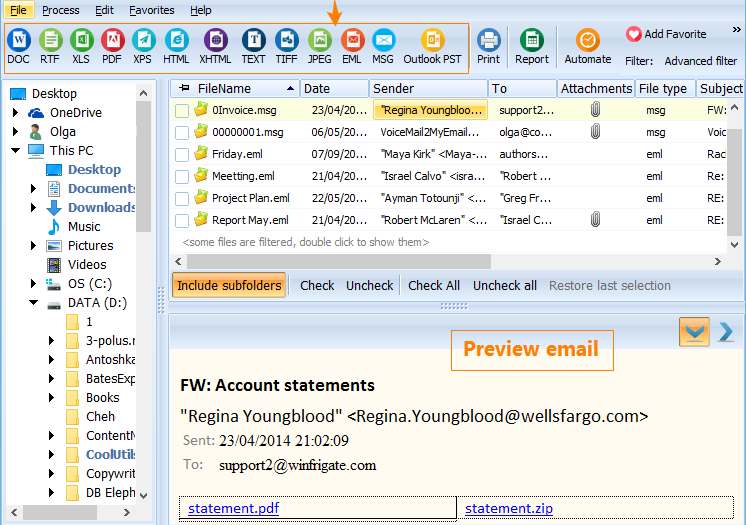The width and height of the screenshot is (746, 525).
Task: Go to next email preview arrow
Action: (x=726, y=332)
